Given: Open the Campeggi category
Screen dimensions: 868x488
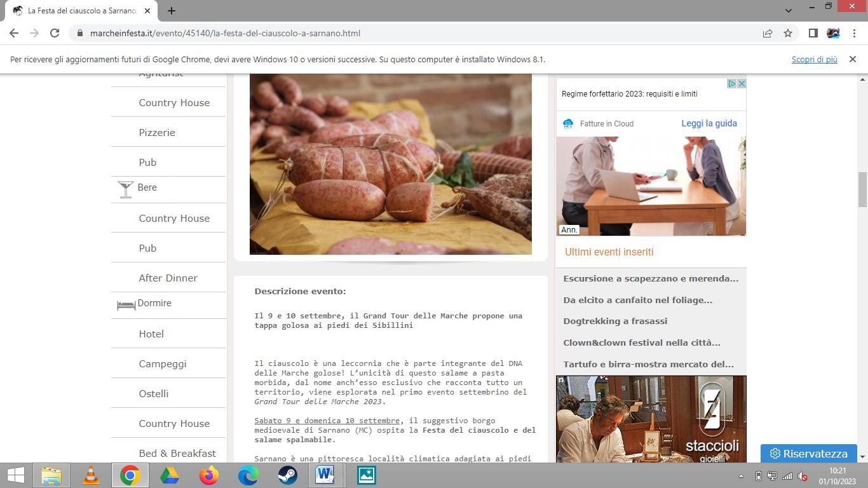Looking at the screenshot, I should coord(163,364).
